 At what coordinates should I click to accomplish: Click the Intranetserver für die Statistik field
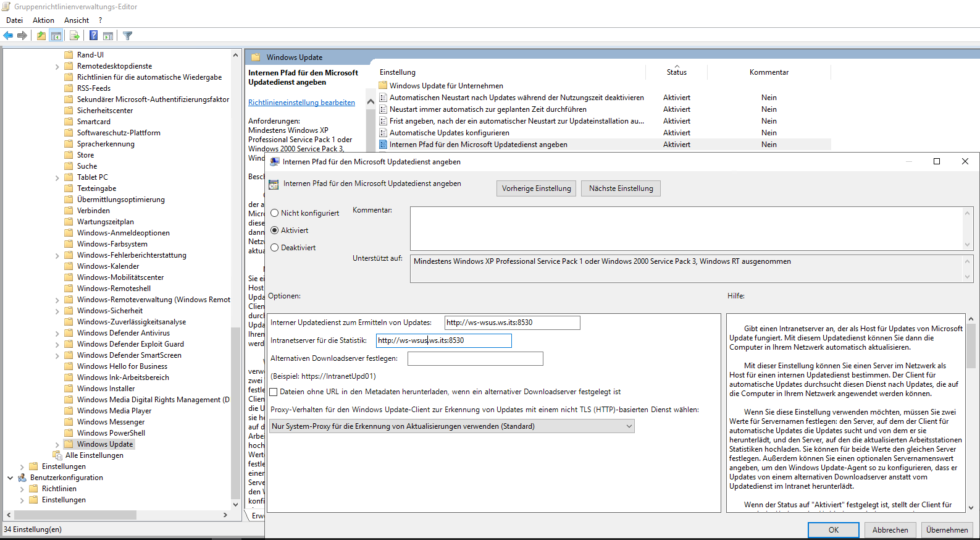[x=444, y=340]
